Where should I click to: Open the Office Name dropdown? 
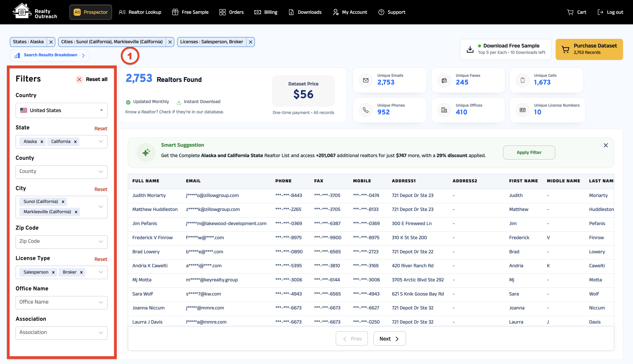pyautogui.click(x=61, y=303)
